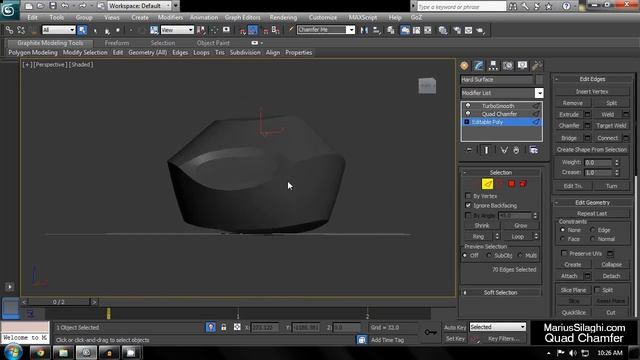Select the Element sub-object level icon
The width and height of the screenshot is (640, 360).
tap(523, 184)
